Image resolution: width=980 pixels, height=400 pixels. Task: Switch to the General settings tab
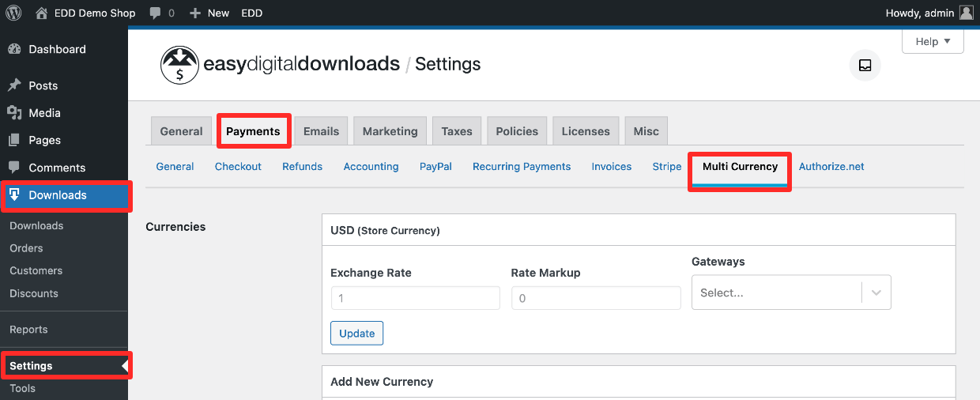click(x=181, y=131)
